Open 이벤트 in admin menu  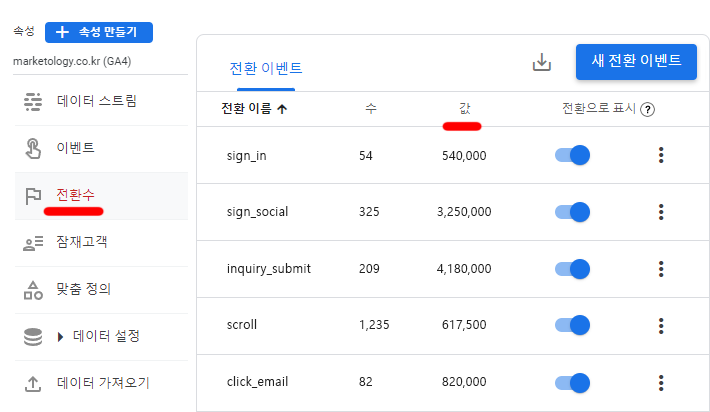(x=75, y=148)
